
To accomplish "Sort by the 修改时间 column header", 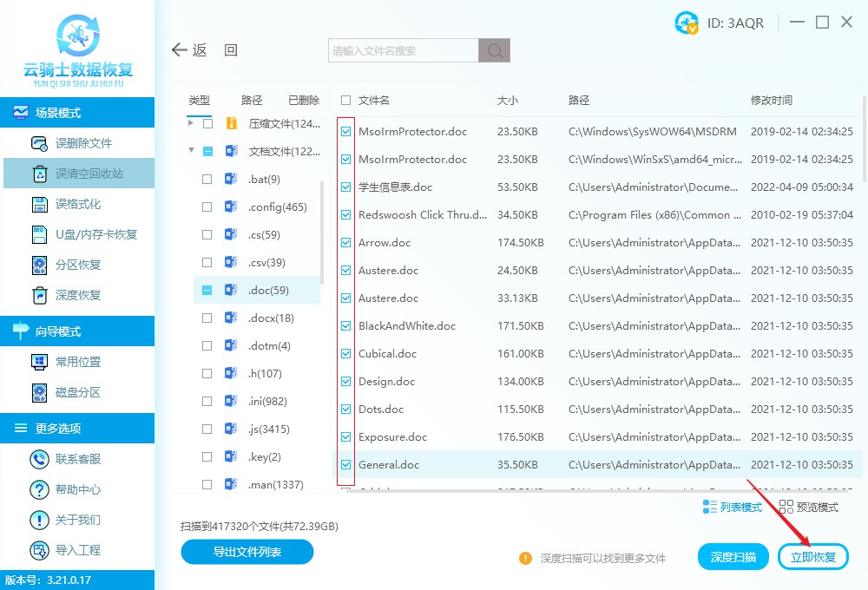I will pyautogui.click(x=772, y=100).
